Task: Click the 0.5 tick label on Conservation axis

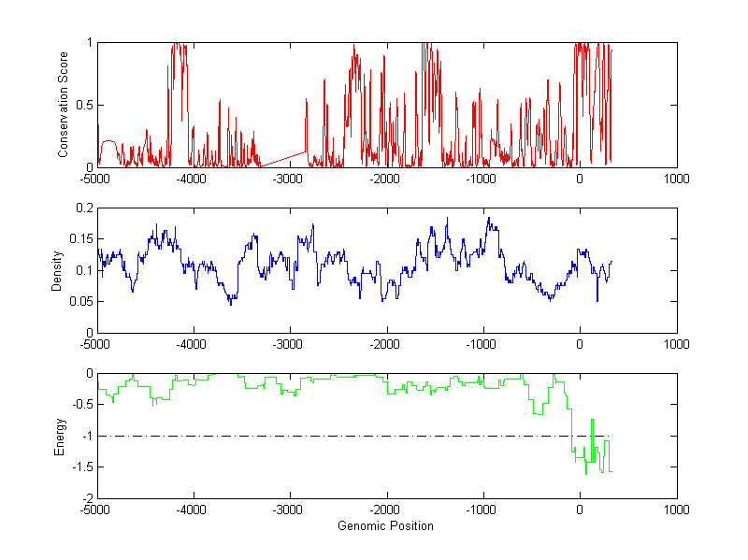Action: point(83,105)
